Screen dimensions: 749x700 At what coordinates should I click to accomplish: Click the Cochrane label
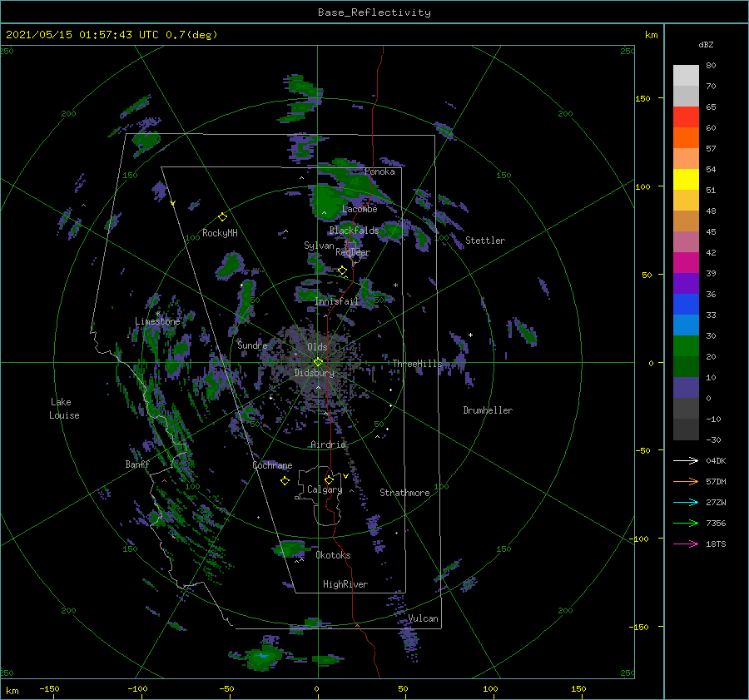[x=272, y=465]
